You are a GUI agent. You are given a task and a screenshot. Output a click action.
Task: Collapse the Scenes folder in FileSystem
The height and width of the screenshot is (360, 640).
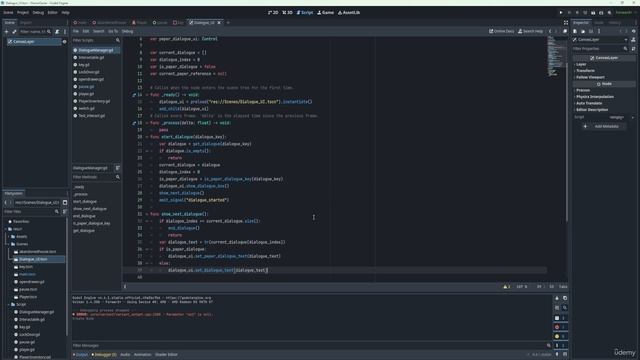click(9, 244)
